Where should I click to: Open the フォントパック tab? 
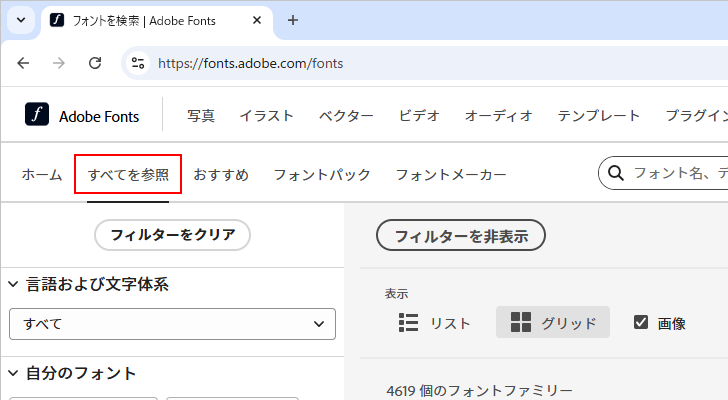point(322,175)
